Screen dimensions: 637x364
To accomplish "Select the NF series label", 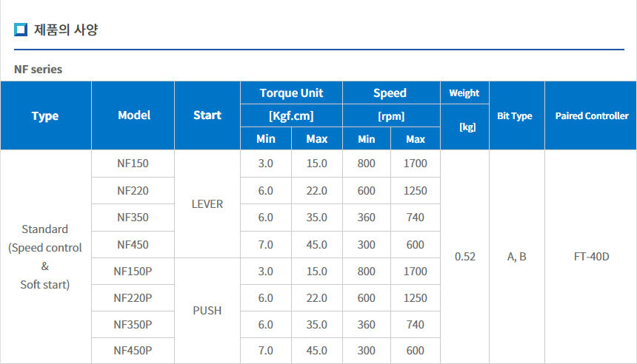I will (x=39, y=69).
